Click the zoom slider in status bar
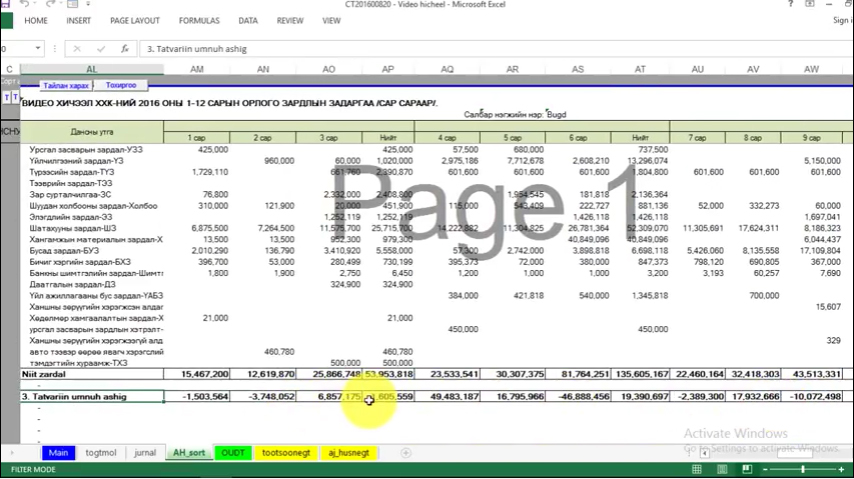Viewport: 854px width, 479px height. click(x=802, y=469)
